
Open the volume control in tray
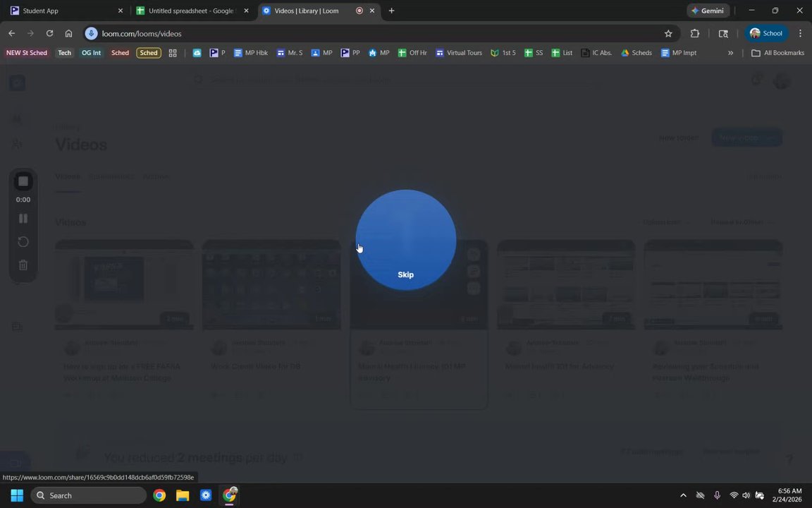point(746,495)
